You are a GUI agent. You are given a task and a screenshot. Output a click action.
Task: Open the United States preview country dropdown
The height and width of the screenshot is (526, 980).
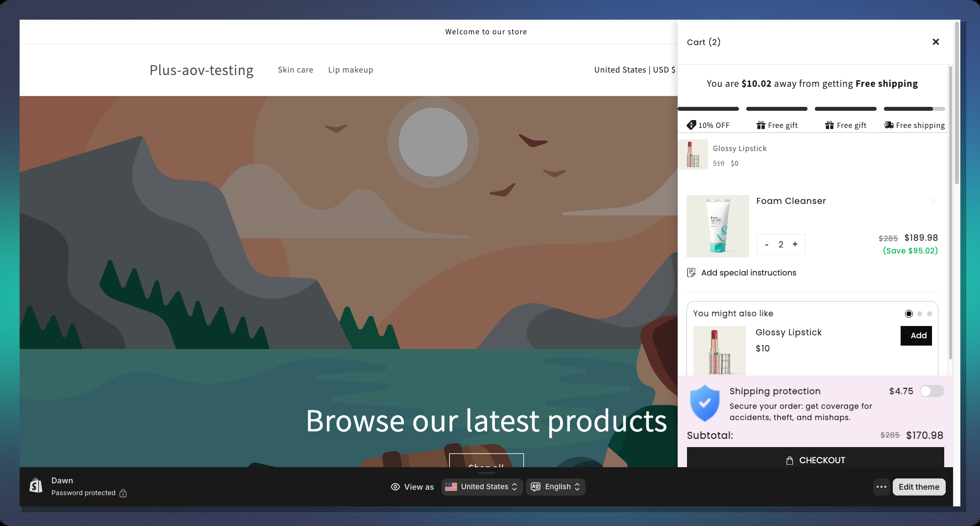pos(482,487)
